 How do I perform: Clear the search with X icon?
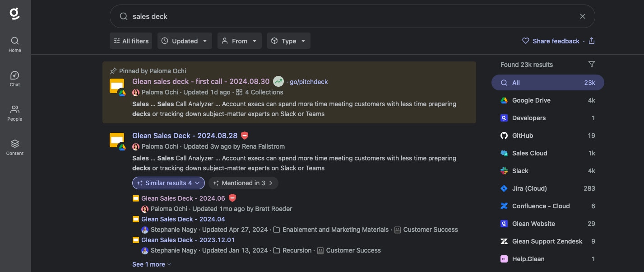pyautogui.click(x=583, y=16)
